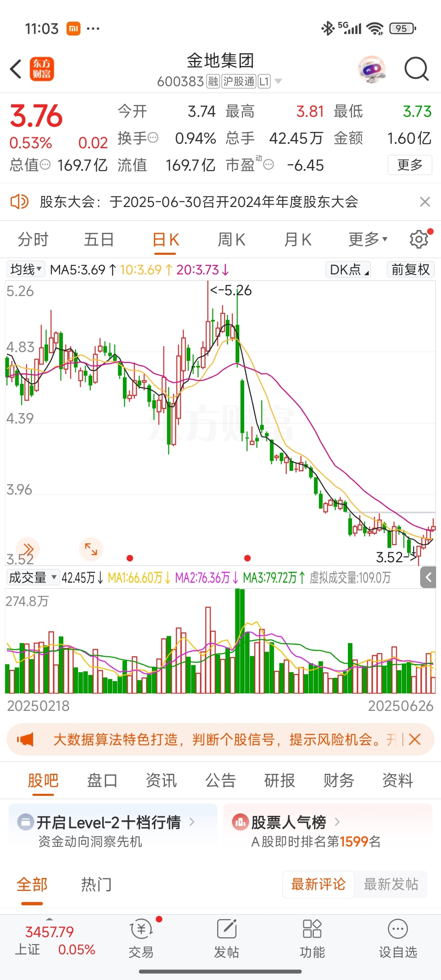Screen dimensions: 441x980
Task: Open the 更多 chart period dropdown
Action: click(367, 239)
